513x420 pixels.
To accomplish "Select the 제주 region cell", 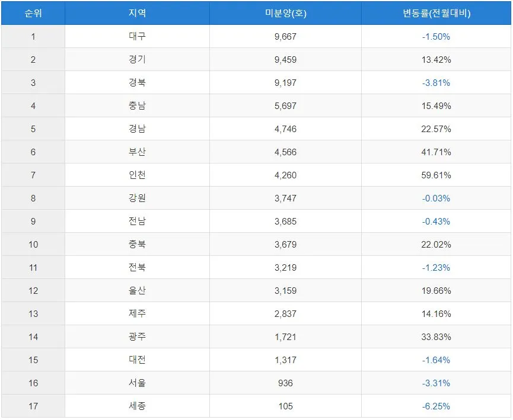I will pyautogui.click(x=137, y=313).
